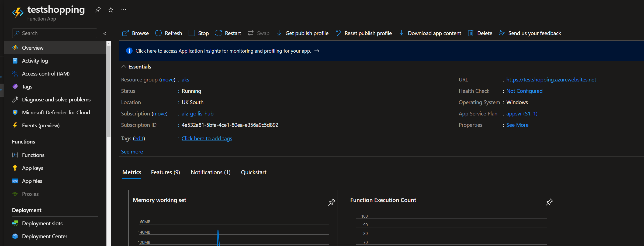
Task: Click the sidebar Search field
Action: tap(54, 33)
